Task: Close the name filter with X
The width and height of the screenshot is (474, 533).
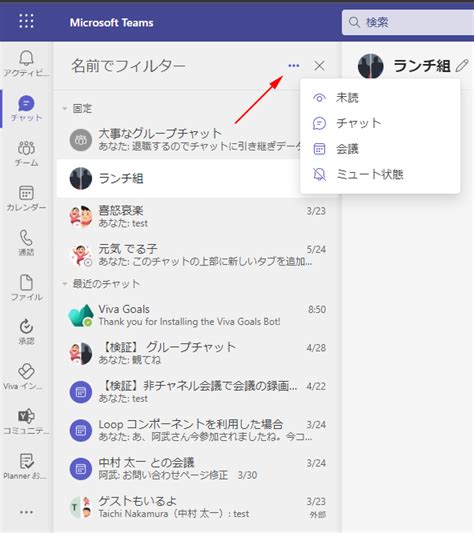Action: pos(319,66)
